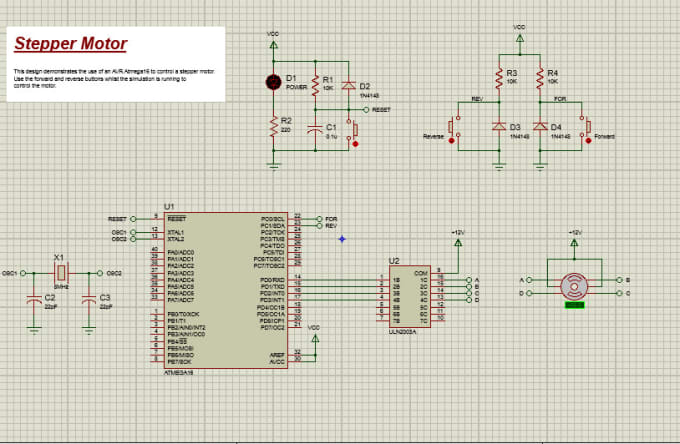Push the Forward push-button switch
The image size is (680, 444).
tap(585, 126)
